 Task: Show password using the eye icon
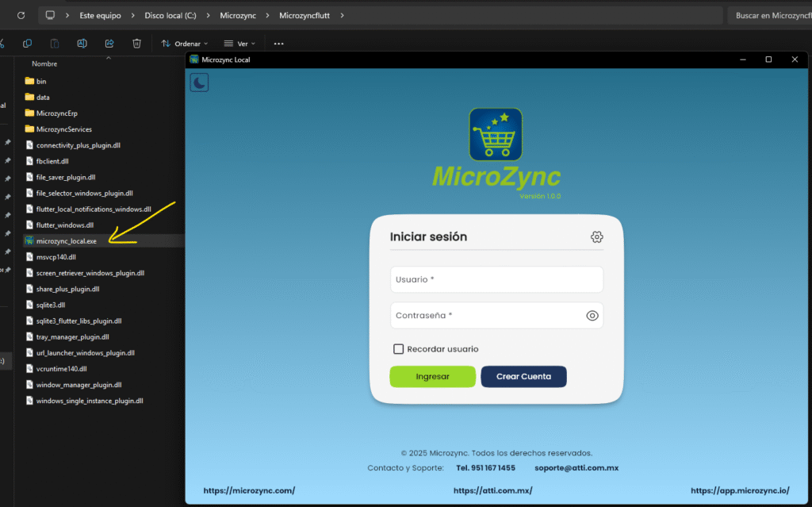click(592, 316)
